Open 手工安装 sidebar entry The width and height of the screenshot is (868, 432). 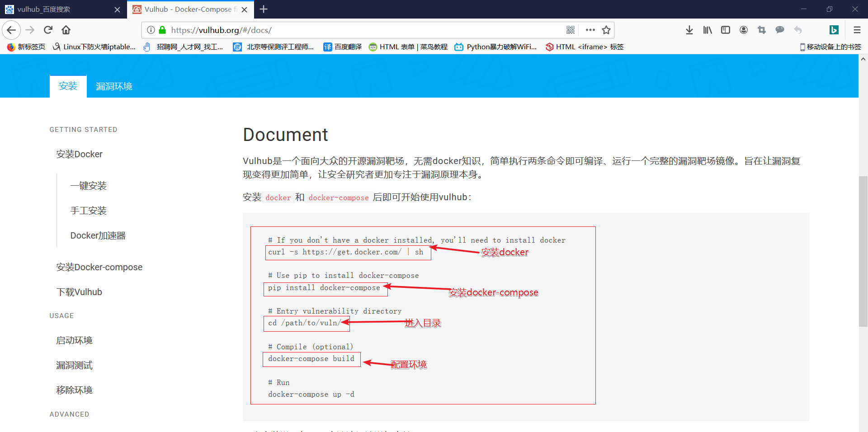point(89,211)
